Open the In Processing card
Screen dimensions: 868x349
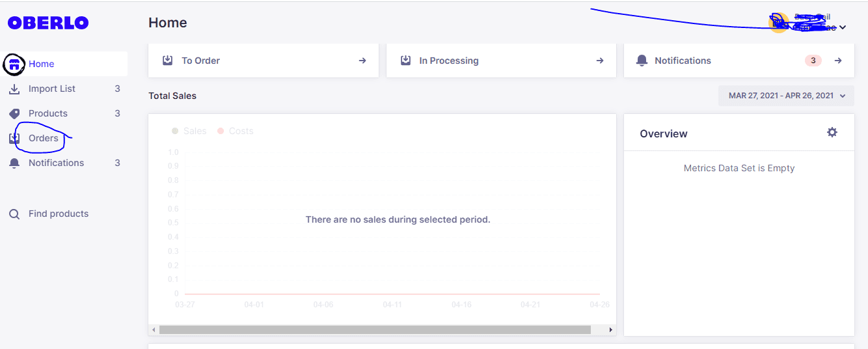click(x=501, y=61)
